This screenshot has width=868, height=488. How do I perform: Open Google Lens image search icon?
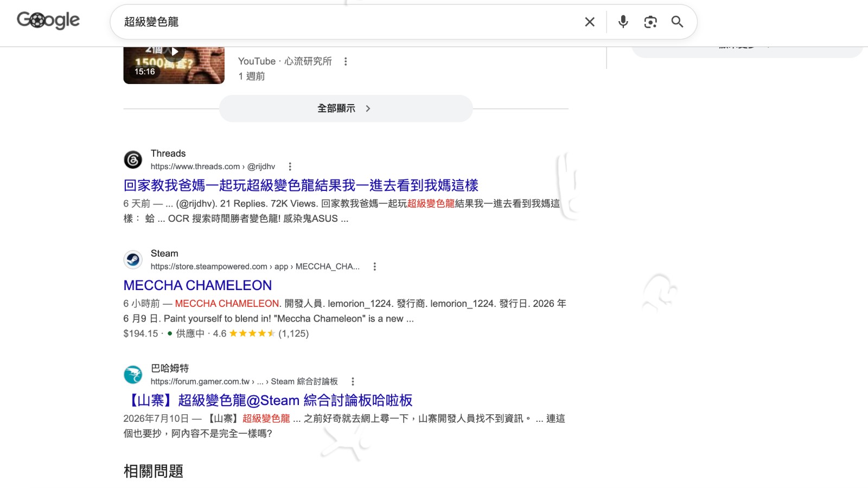pyautogui.click(x=650, y=22)
